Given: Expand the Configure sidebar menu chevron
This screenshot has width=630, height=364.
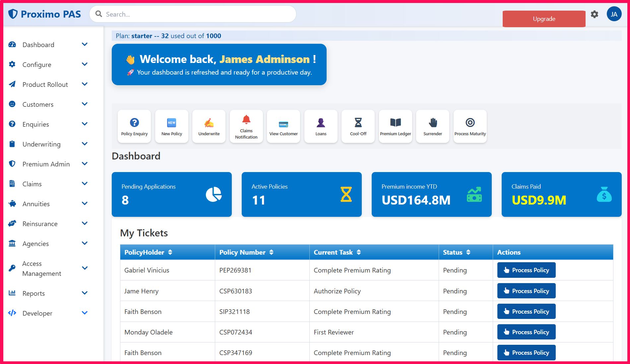Looking at the screenshot, I should (85, 64).
